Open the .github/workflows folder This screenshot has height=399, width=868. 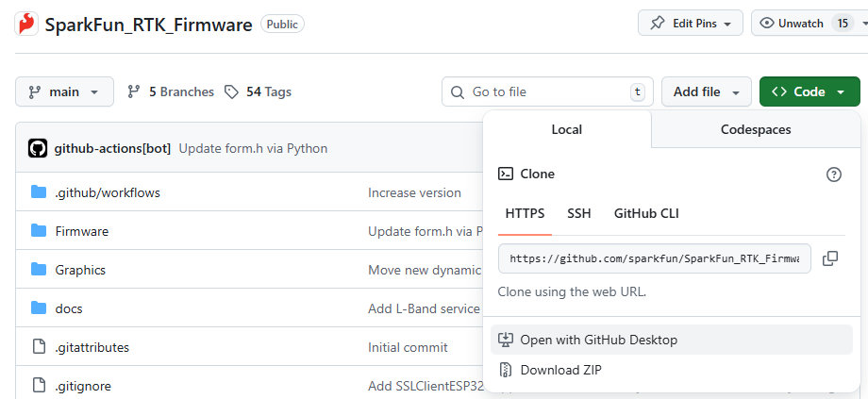[x=108, y=192]
